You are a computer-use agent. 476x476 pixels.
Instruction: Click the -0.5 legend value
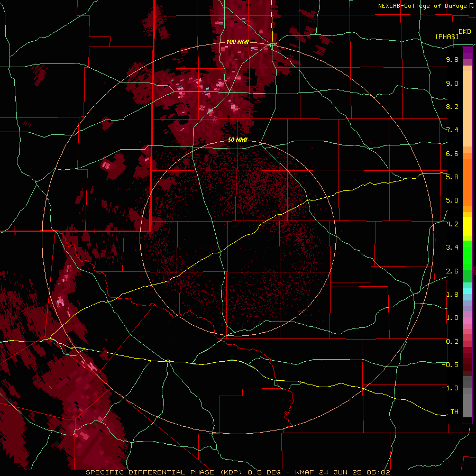pos(450,365)
